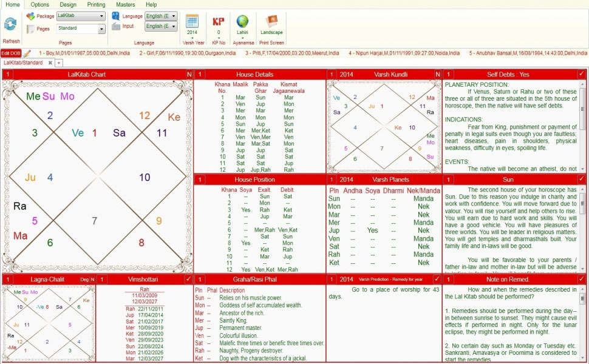This screenshot has height=364, width=589.
Task: Click the Refresh icon
Action: [10, 24]
